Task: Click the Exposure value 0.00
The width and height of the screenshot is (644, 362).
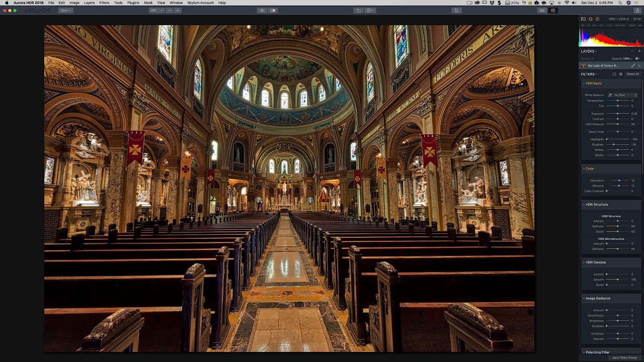Action: [634, 114]
